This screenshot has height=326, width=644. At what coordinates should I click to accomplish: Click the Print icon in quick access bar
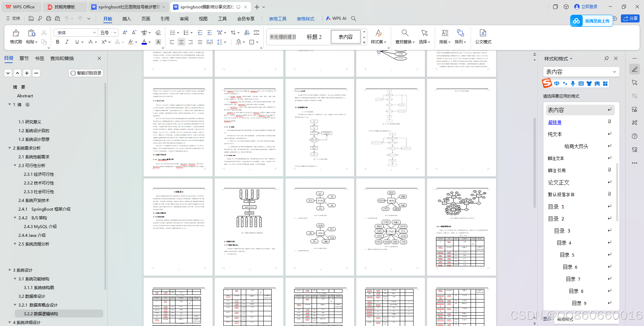(49, 18)
